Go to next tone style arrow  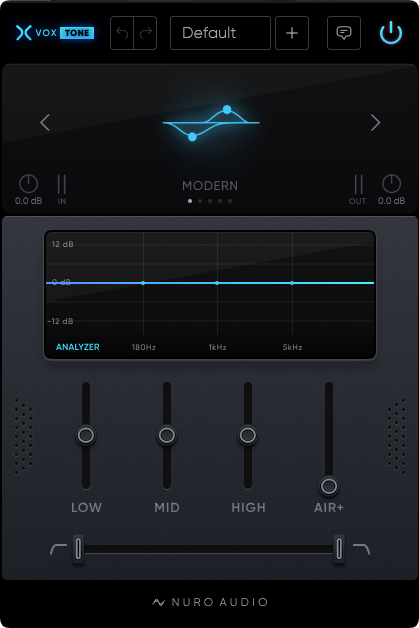coord(375,123)
